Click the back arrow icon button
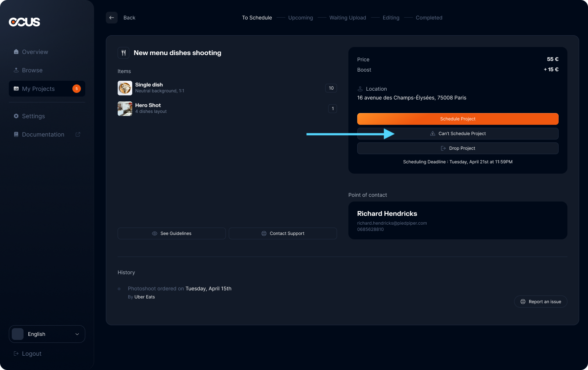Image resolution: width=588 pixels, height=370 pixels. [x=112, y=18]
